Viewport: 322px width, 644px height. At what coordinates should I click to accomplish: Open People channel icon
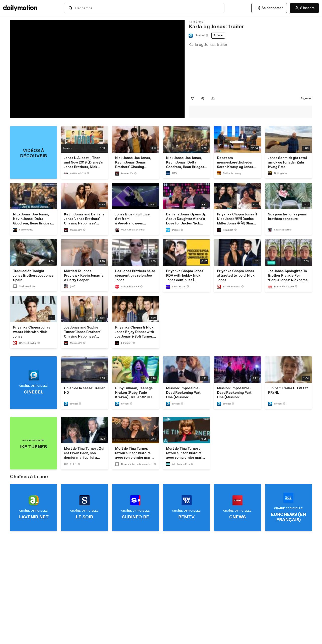click(168, 230)
